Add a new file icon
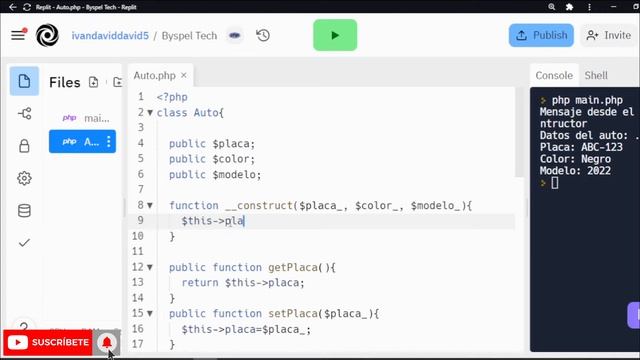Viewport: 640px width, 360px height. (x=93, y=82)
